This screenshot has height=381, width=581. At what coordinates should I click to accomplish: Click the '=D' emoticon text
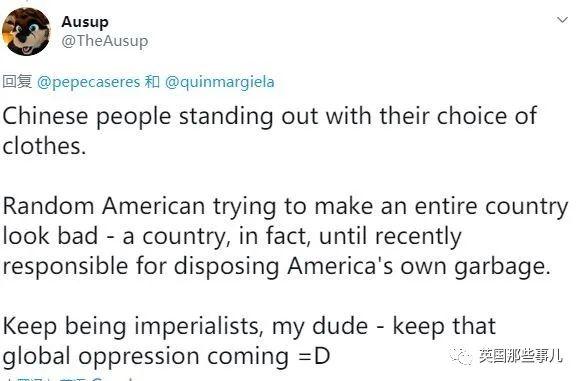pyautogui.click(x=313, y=357)
